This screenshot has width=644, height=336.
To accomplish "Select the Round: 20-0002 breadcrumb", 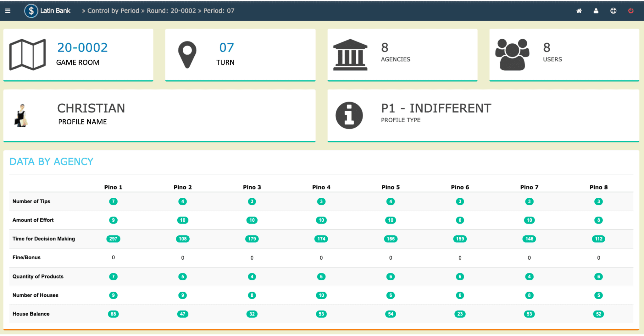I will point(171,11).
